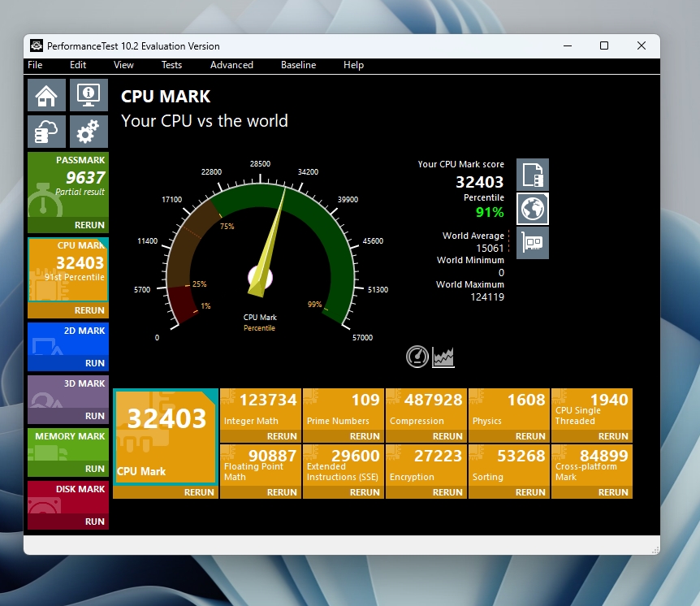Open the Edit menu
The height and width of the screenshot is (606, 700).
[78, 65]
